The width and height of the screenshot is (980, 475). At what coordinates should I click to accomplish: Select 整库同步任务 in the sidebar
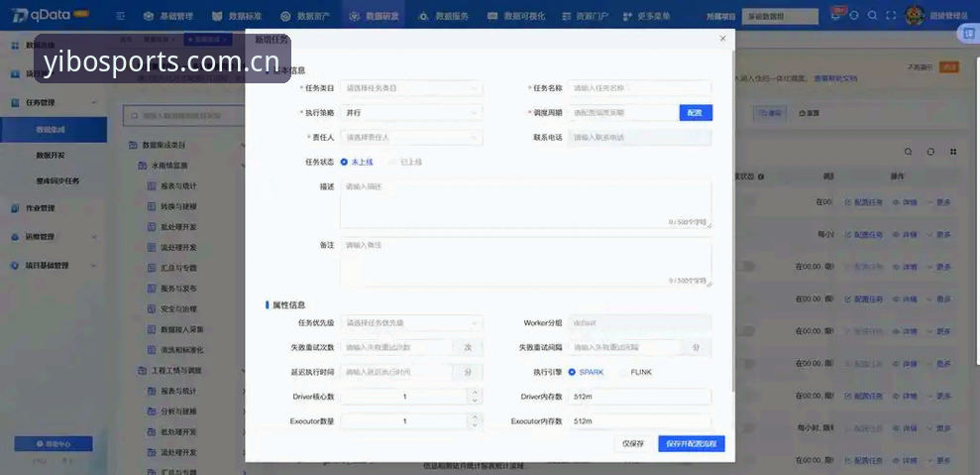(x=57, y=180)
